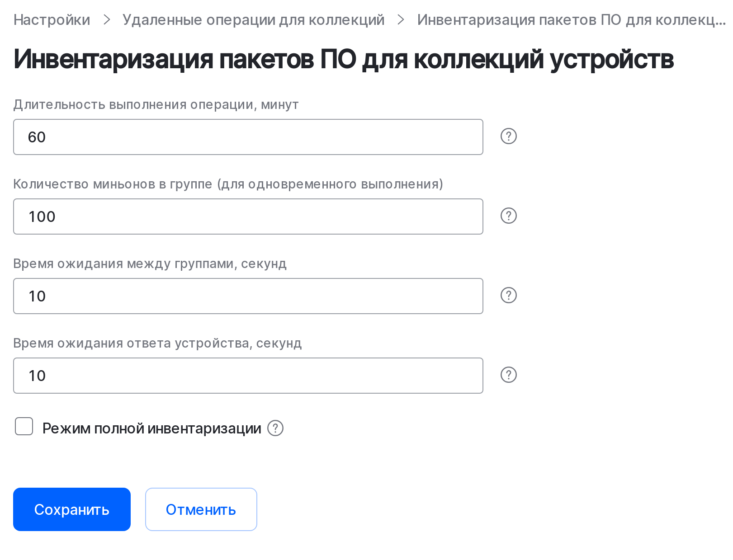Show help for device response timeout

click(508, 375)
